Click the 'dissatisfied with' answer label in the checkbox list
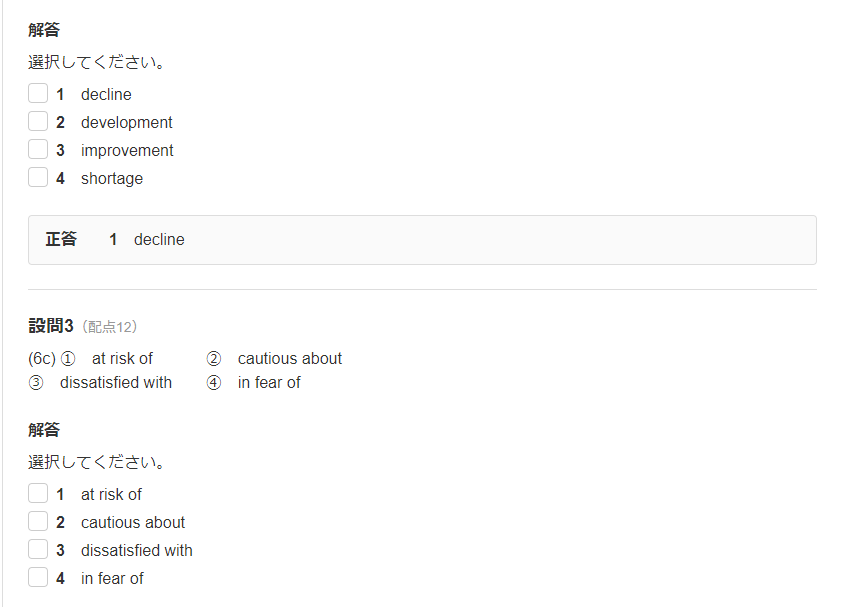This screenshot has height=607, width=842. click(x=136, y=550)
